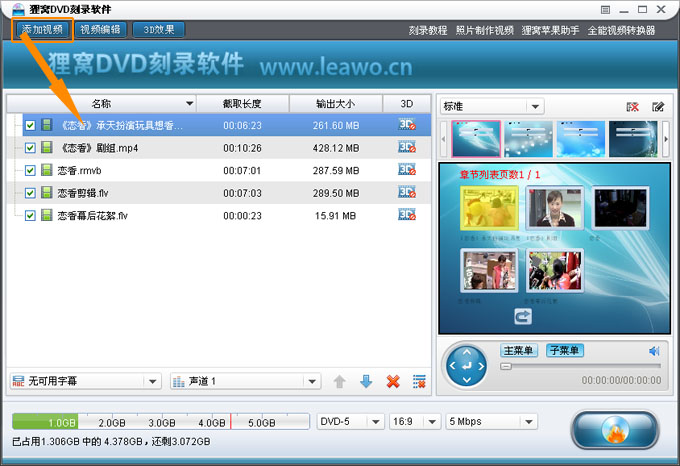Click the film icon of 恋香剪辑.flv
The width and height of the screenshot is (680, 466).
pyautogui.click(x=46, y=192)
